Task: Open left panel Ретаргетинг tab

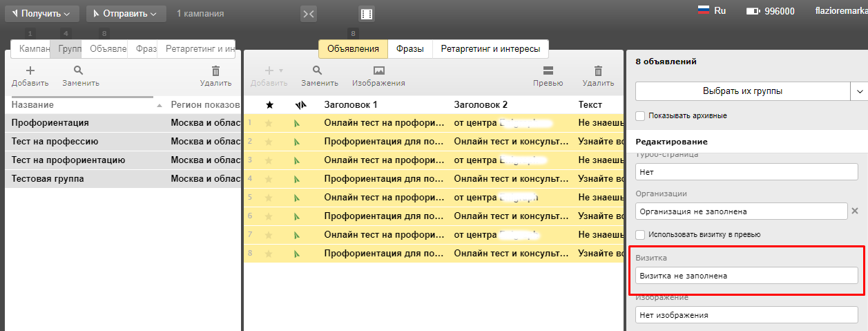Action: tap(196, 49)
